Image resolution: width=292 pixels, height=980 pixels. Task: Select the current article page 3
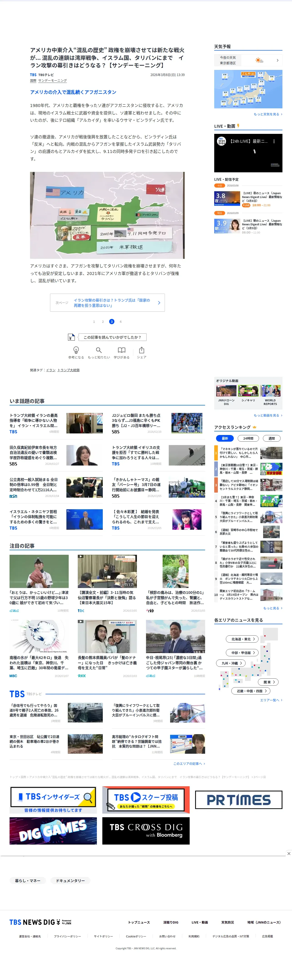(111, 321)
